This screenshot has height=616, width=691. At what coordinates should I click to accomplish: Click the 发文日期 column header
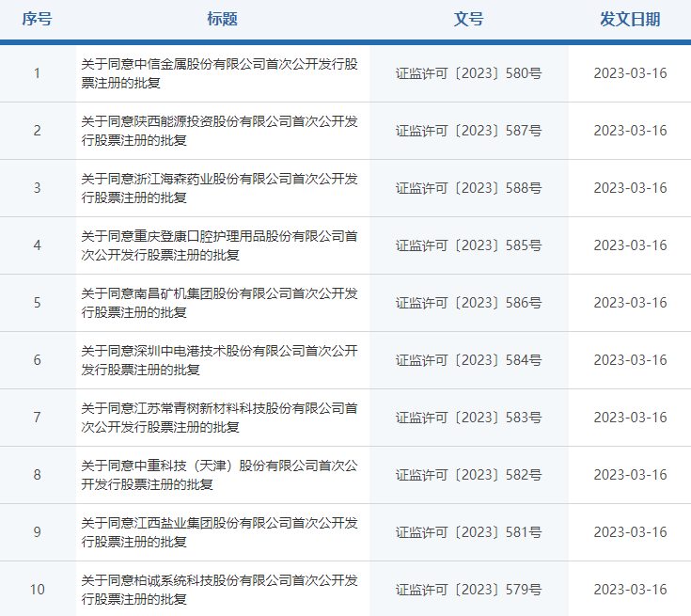[630, 19]
